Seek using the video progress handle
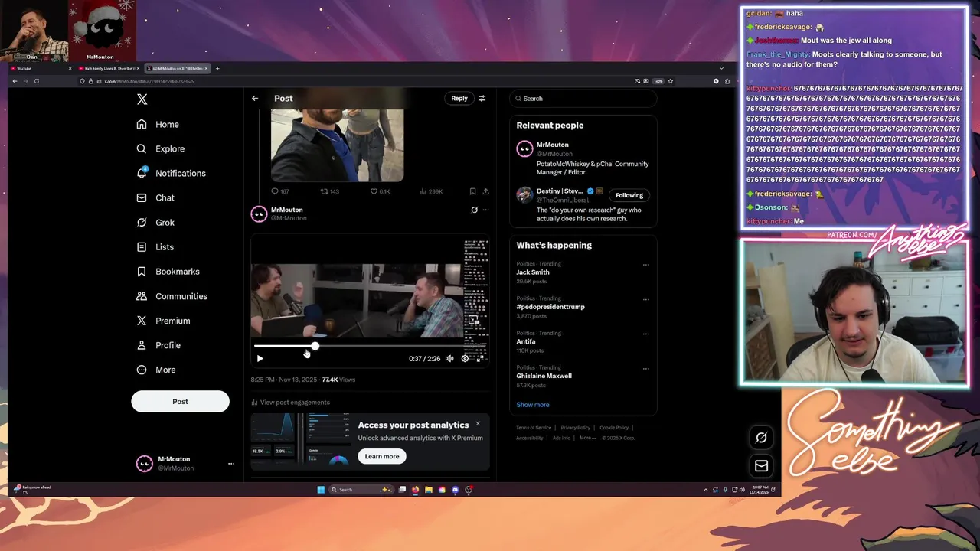Image resolution: width=980 pixels, height=551 pixels. (x=315, y=347)
